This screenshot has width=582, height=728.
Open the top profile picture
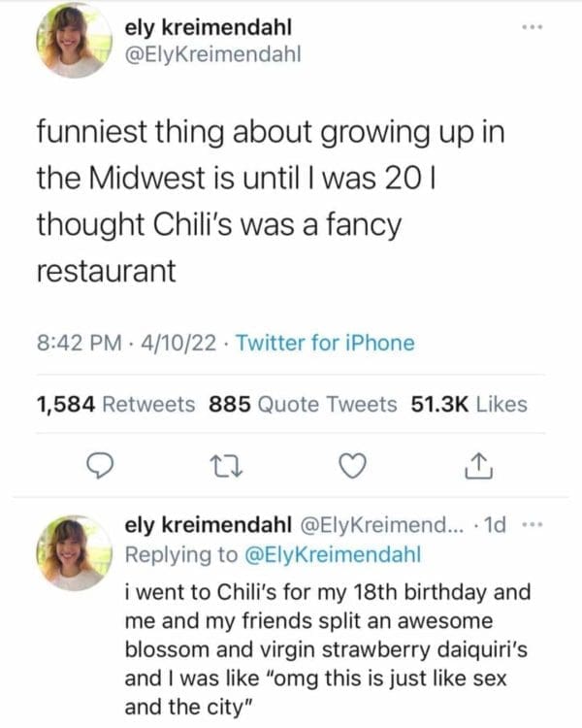coord(75,41)
